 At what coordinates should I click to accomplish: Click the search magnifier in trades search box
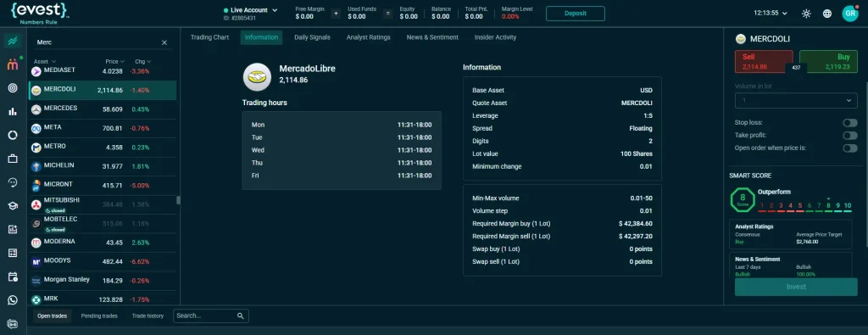click(240, 315)
